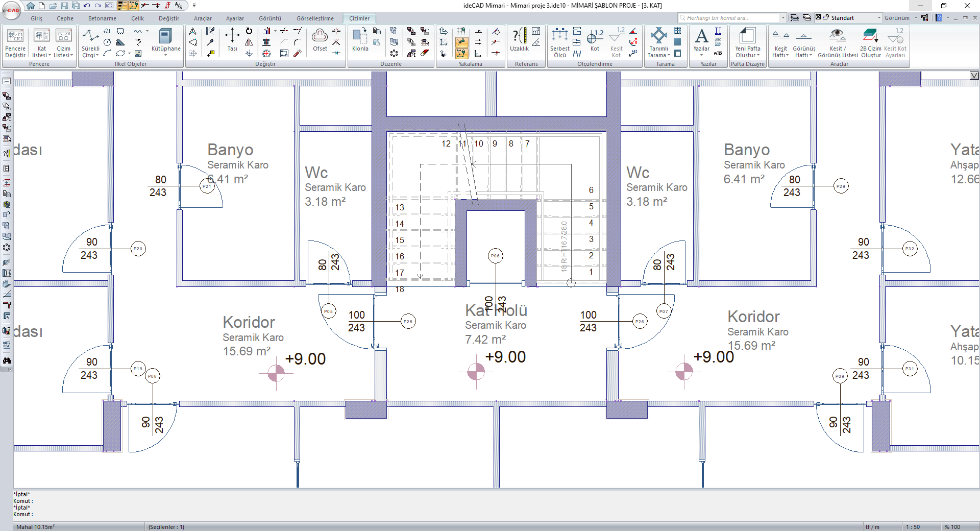Open the Çelik ribbon tab
Image resolution: width=980 pixels, height=531 pixels.
click(138, 18)
